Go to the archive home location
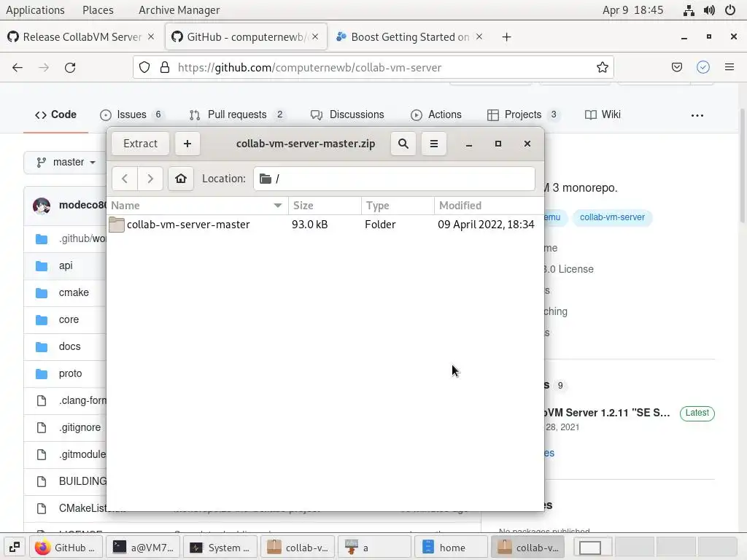Viewport: 747px width, 560px height. point(181,179)
